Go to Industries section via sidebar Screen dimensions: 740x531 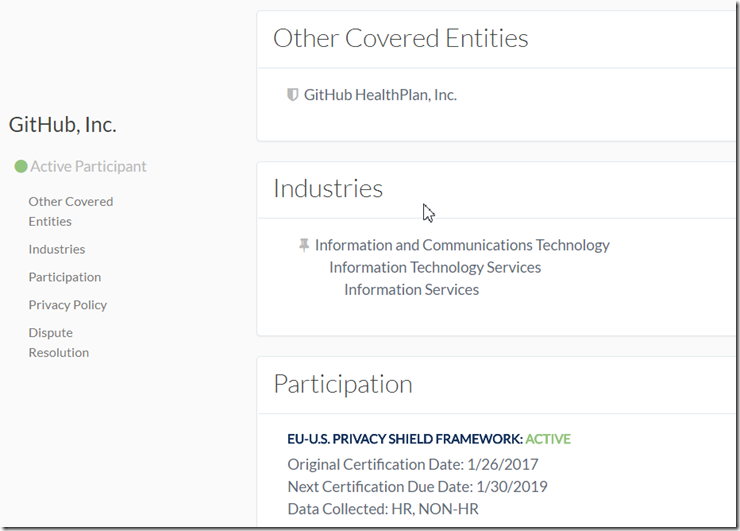click(57, 249)
